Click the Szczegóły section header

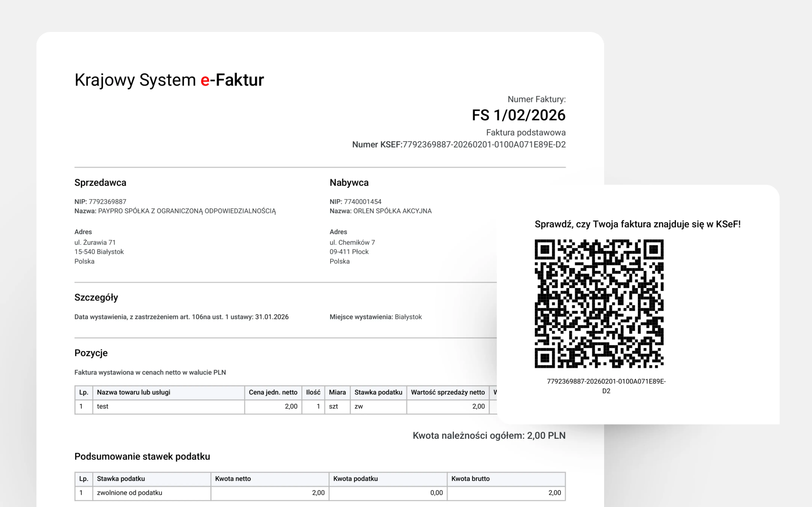click(96, 297)
